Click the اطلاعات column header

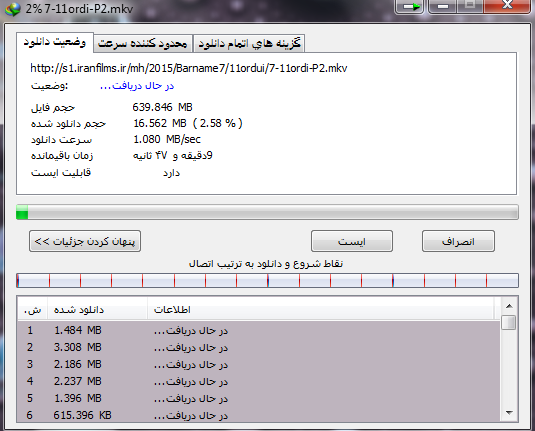321,310
